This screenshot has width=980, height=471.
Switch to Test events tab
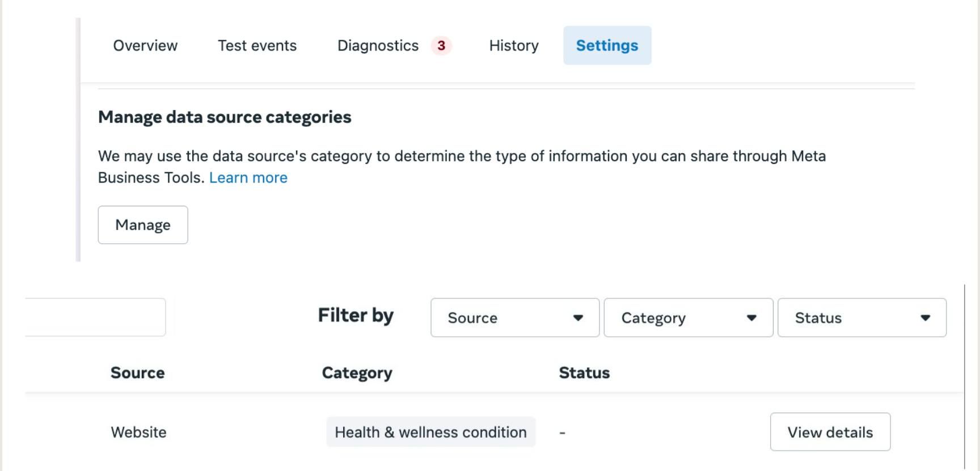(x=257, y=45)
